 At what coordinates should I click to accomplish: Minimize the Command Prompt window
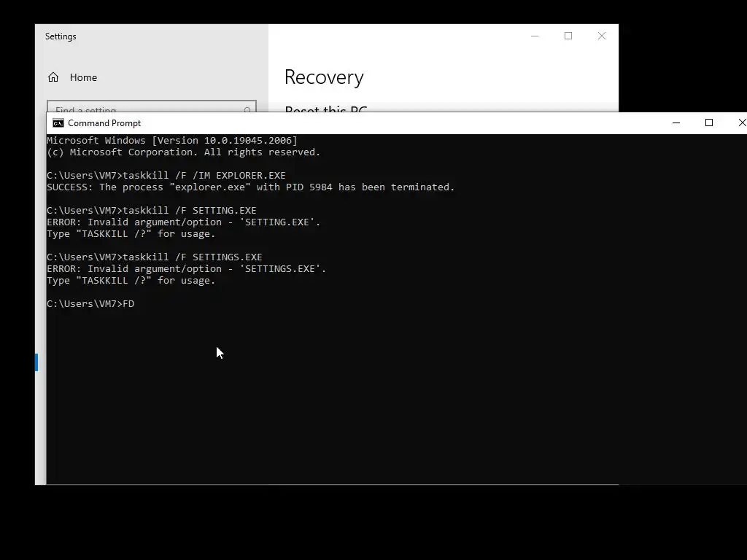click(676, 122)
